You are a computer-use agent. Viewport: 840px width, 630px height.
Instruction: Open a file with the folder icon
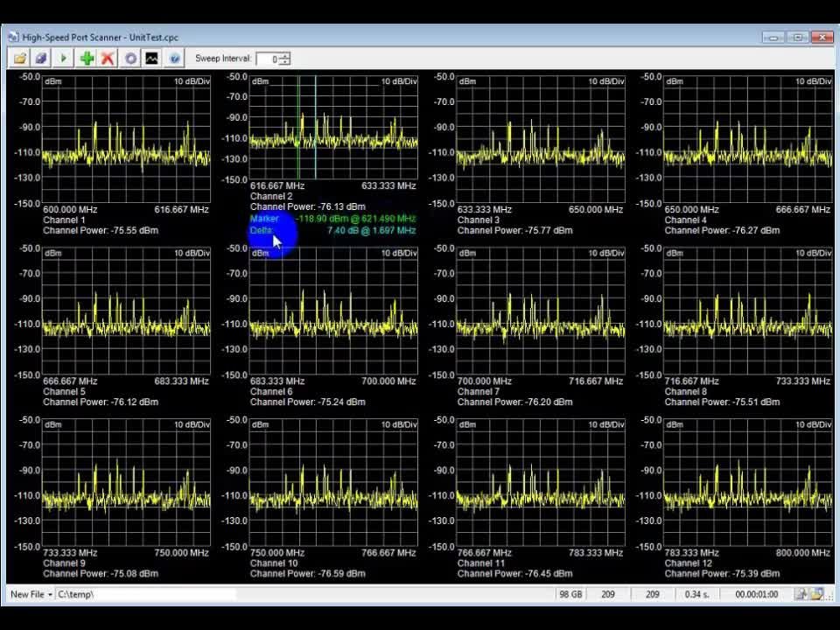20,59
